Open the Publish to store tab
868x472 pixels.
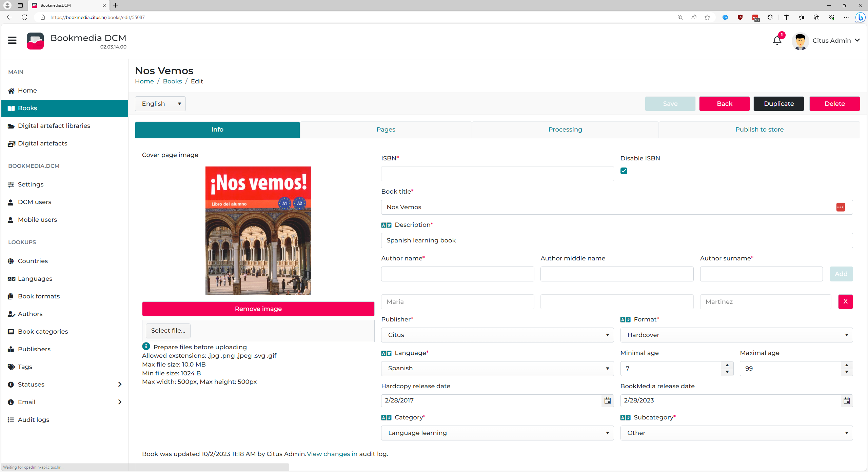pos(759,130)
